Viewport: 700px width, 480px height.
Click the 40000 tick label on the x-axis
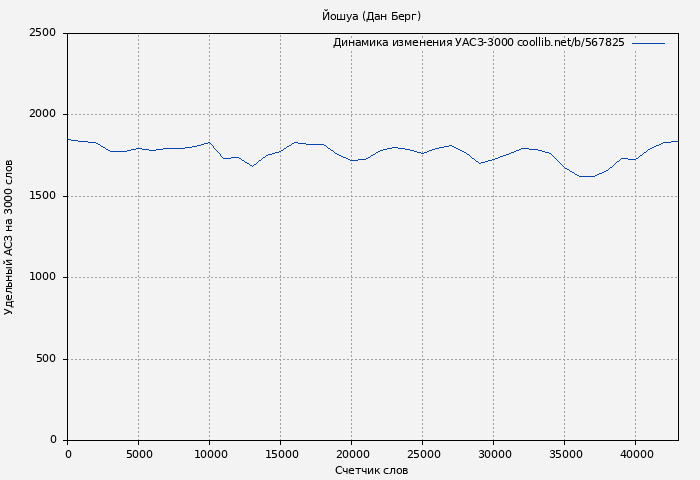(635, 454)
